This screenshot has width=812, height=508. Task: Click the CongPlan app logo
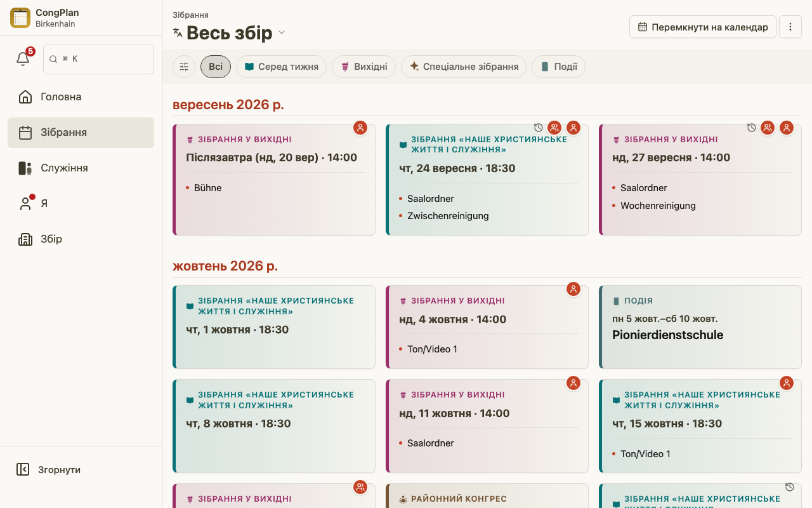click(20, 18)
